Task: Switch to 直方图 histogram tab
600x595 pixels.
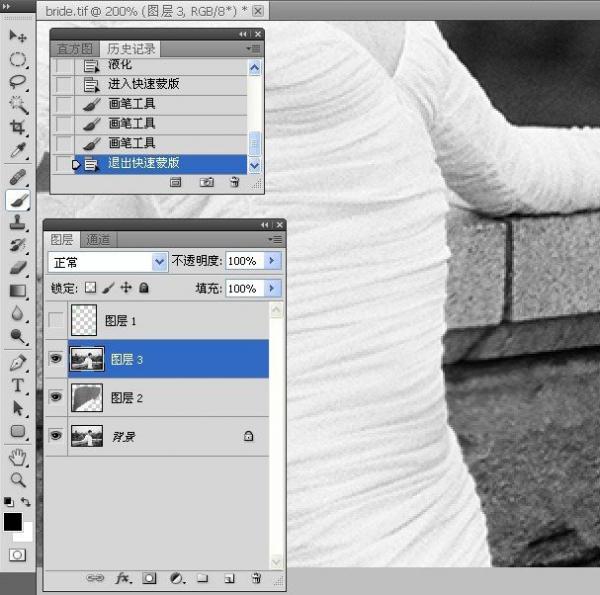Action: (75, 49)
